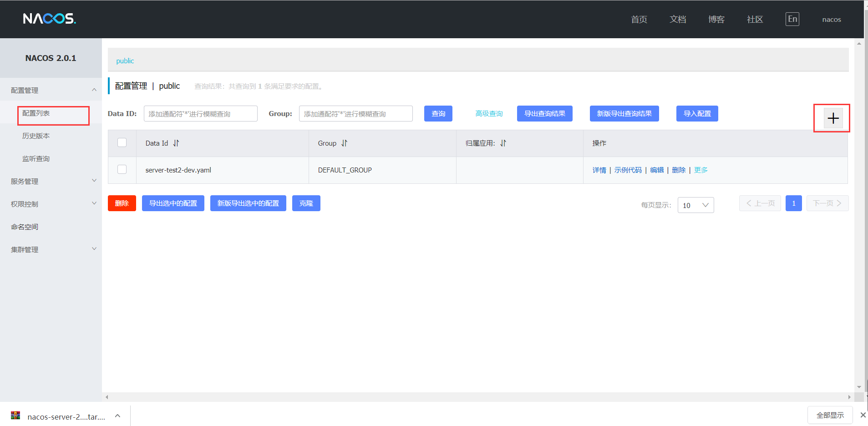The image size is (868, 426).
Task: Click the 上一页 previous page button
Action: pyautogui.click(x=760, y=203)
